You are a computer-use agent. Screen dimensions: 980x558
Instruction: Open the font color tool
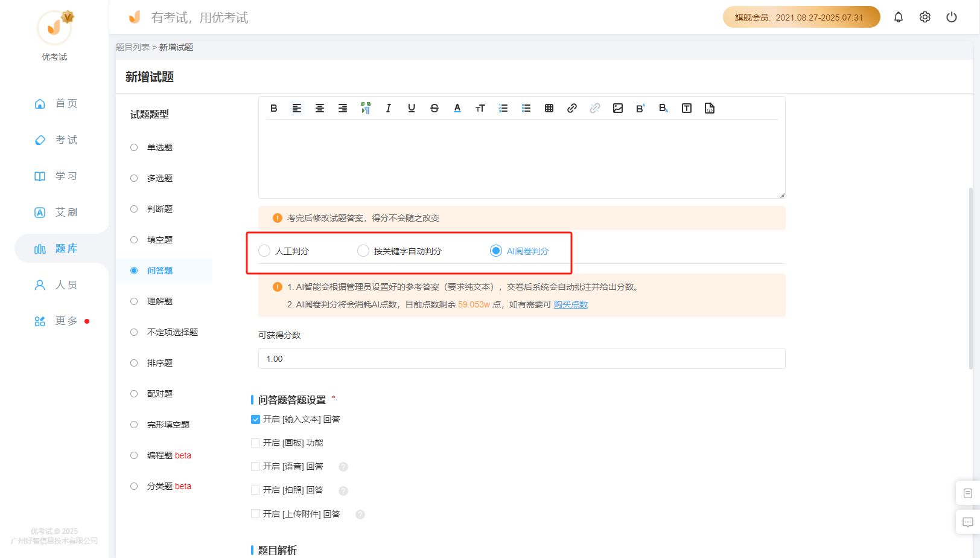[x=457, y=108]
